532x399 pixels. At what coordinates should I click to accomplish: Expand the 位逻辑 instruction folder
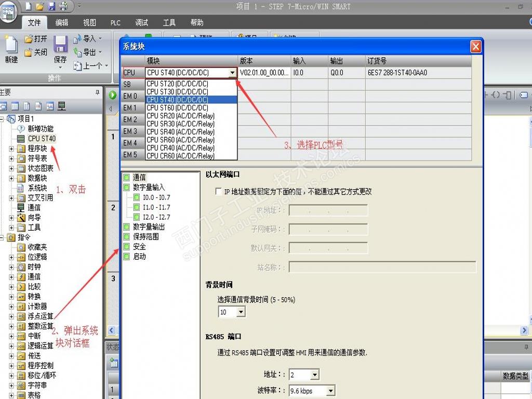[11, 257]
